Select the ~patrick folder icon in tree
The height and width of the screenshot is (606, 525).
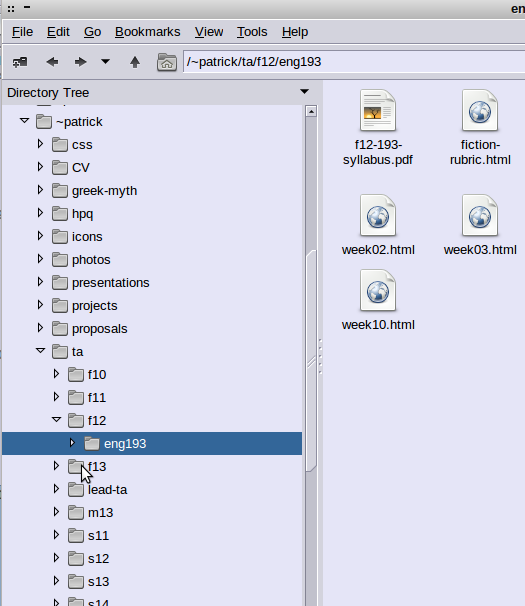click(44, 121)
